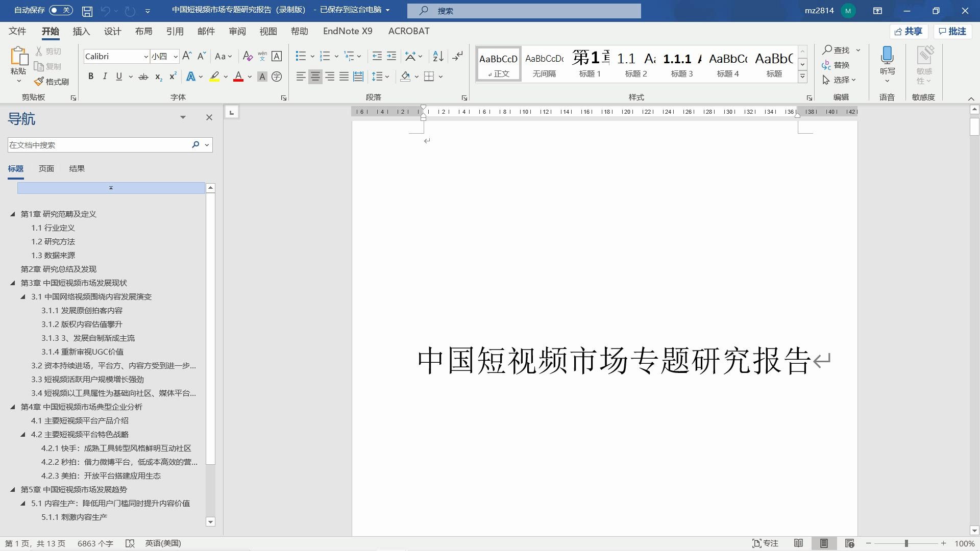Toggle italic formatting
980x551 pixels.
click(x=105, y=77)
